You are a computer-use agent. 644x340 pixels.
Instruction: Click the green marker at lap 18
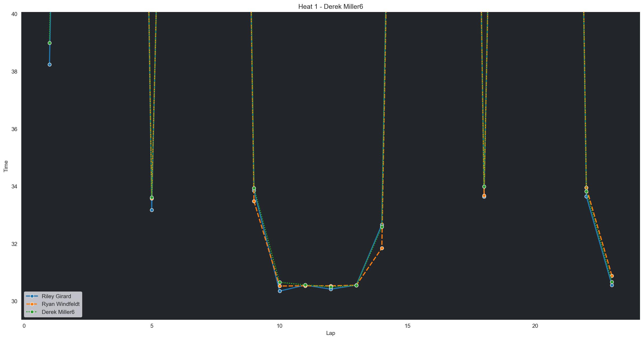[x=484, y=187]
